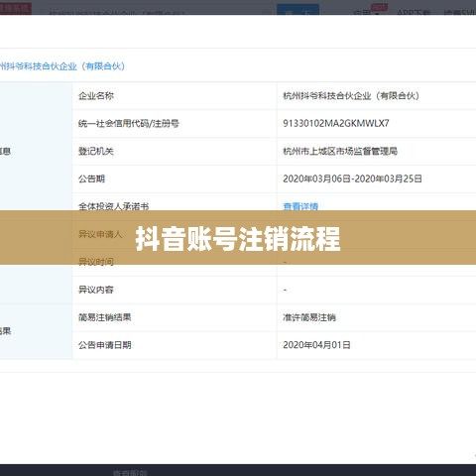The height and width of the screenshot is (476, 476).
Task: Select the credit code 91330102MA2GKMWLX7
Action: point(336,123)
